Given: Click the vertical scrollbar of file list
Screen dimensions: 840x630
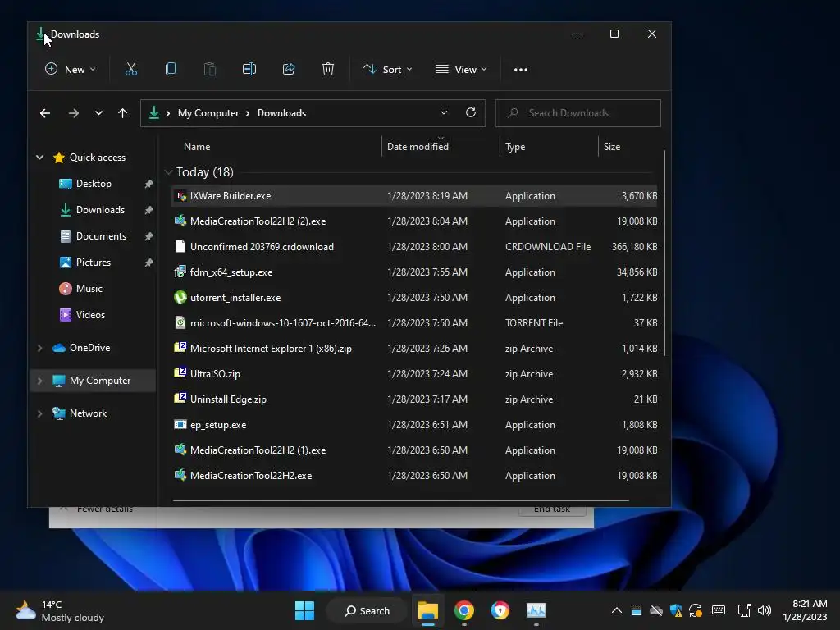Looking at the screenshot, I should click(x=664, y=253).
